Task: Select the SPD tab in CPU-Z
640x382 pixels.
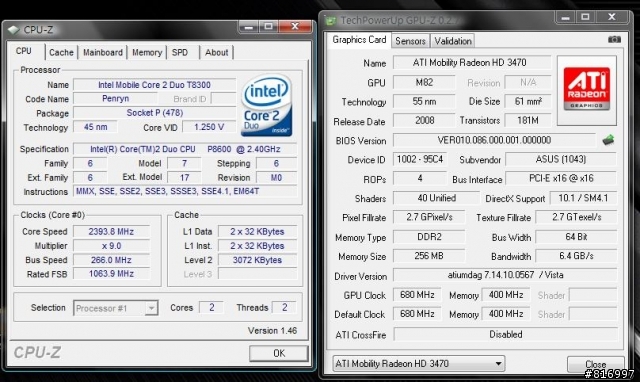Action: pyautogui.click(x=180, y=52)
